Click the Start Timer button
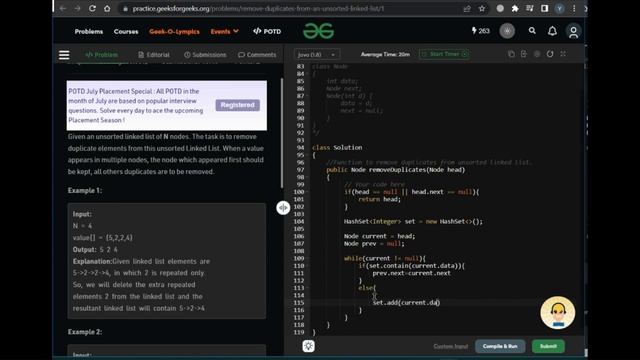Image resolution: width=640 pixels, height=360 pixels. coord(444,54)
